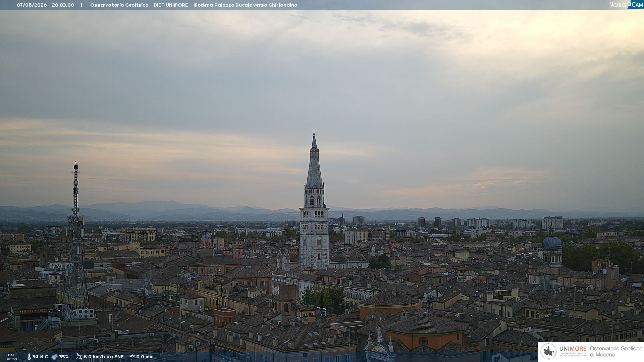Click the 8.0 km/h da ENE wind reading
This screenshot has height=362, width=644.
pyautogui.click(x=103, y=357)
